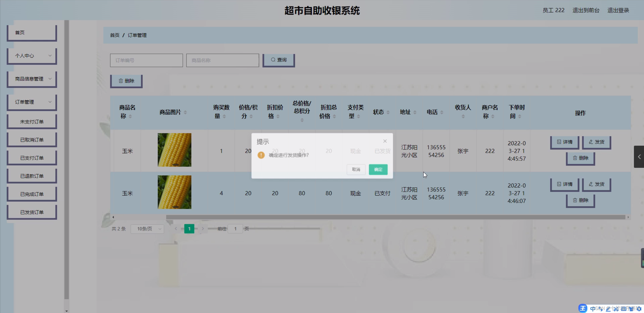
Task: Click the table scrollbar right arrow
Action: [628, 217]
